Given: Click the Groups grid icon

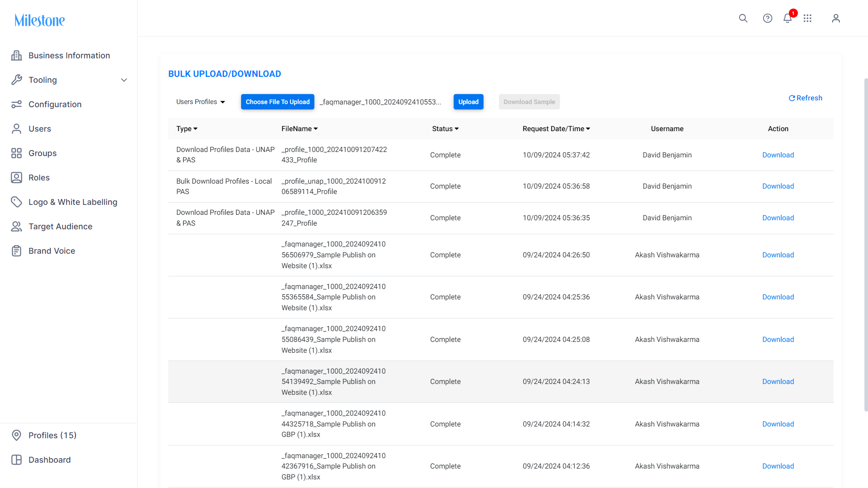Looking at the screenshot, I should coord(17,153).
